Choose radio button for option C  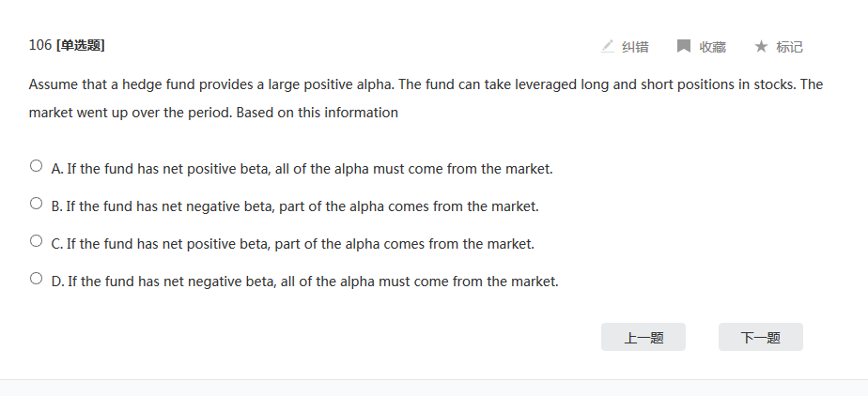(x=37, y=241)
